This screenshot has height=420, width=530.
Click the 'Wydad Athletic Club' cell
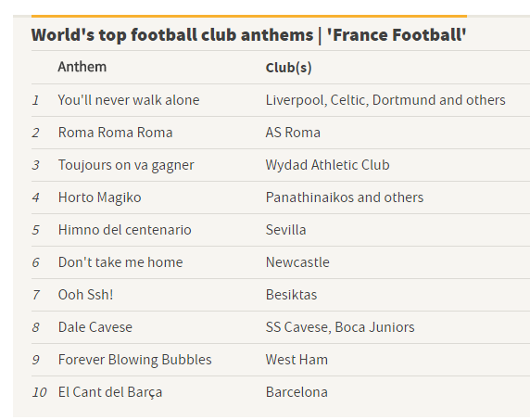[x=327, y=165]
